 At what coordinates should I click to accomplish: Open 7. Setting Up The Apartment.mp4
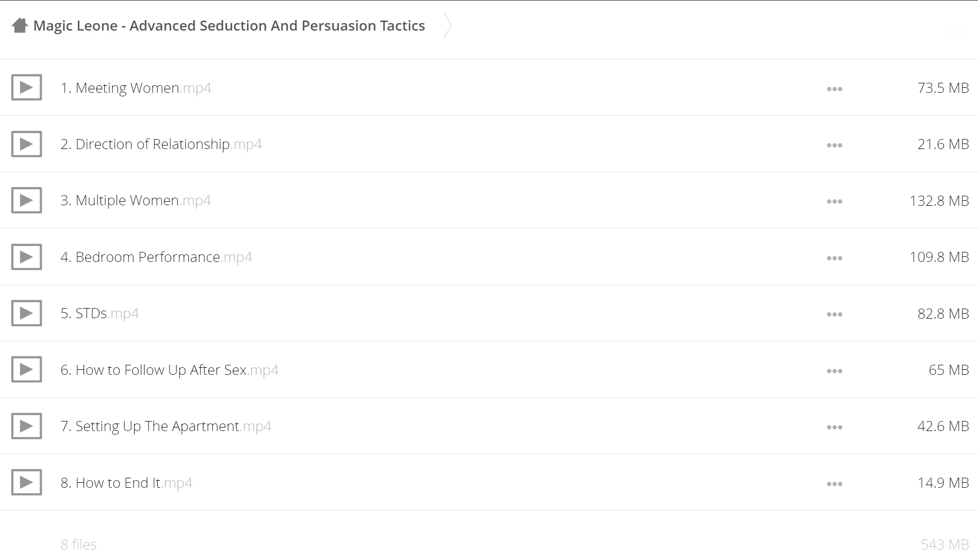tap(166, 426)
